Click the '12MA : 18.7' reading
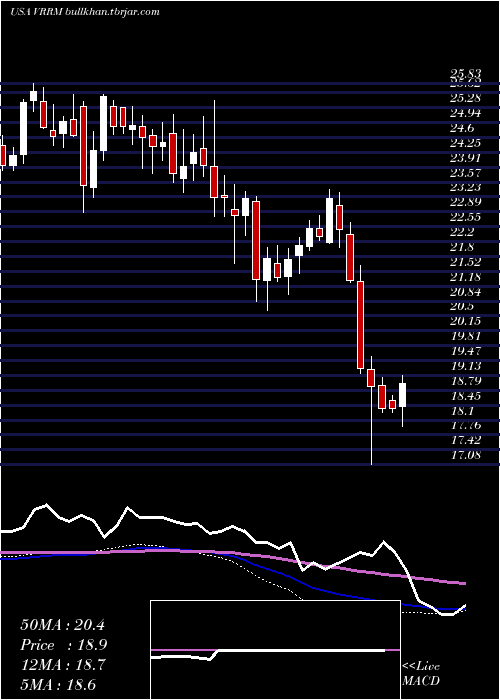The image size is (500, 700). [x=62, y=665]
